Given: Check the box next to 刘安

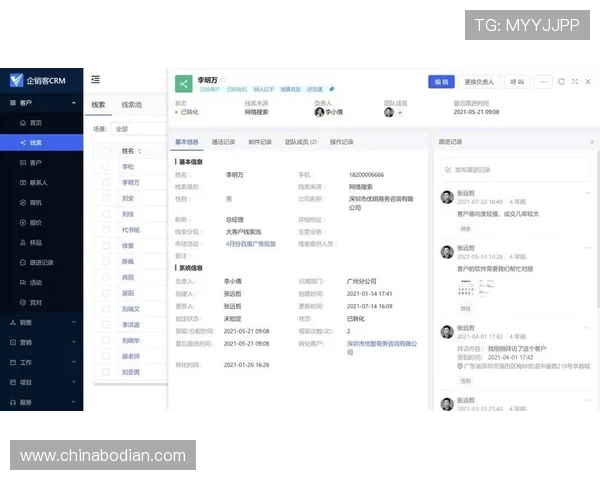Looking at the screenshot, I should tap(105, 199).
